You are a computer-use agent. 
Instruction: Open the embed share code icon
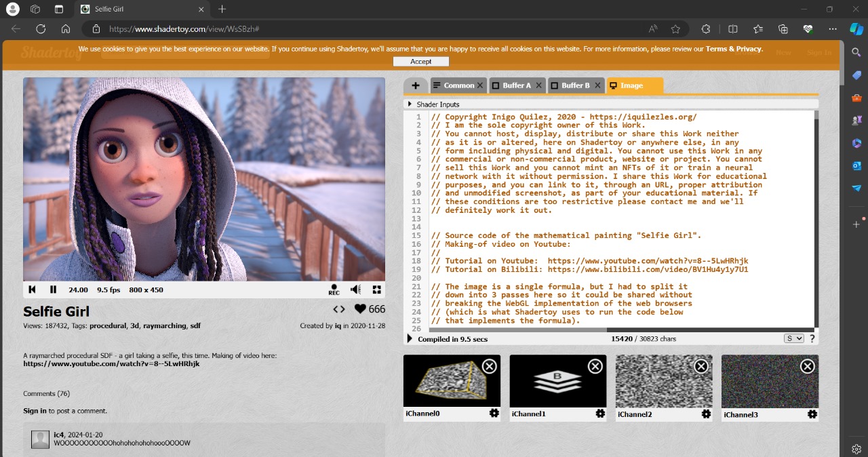[339, 309]
